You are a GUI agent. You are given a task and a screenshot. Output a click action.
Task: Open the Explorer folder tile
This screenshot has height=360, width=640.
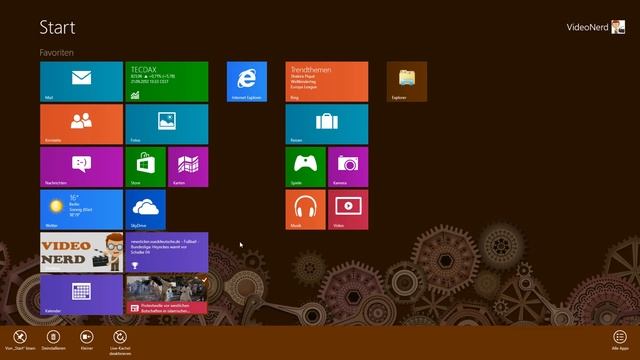click(x=407, y=82)
